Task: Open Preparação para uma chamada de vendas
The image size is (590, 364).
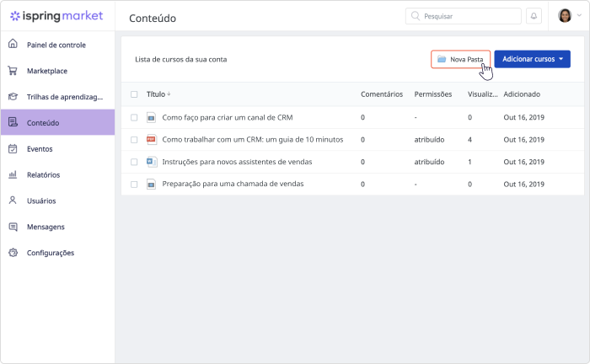Action: 233,184
